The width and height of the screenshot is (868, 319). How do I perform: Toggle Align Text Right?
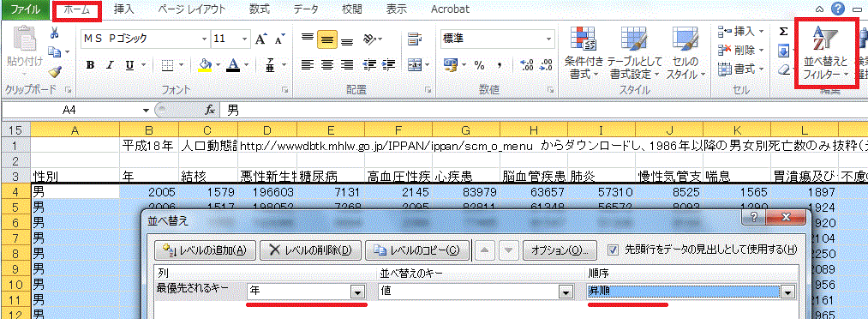pos(347,65)
